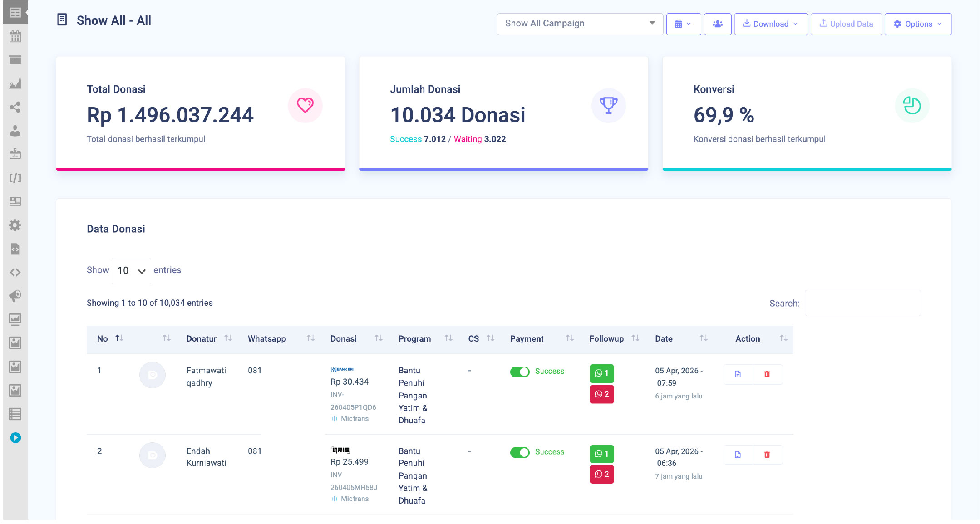The width and height of the screenshot is (980, 524).
Task: Open the Options button menu
Action: [918, 24]
